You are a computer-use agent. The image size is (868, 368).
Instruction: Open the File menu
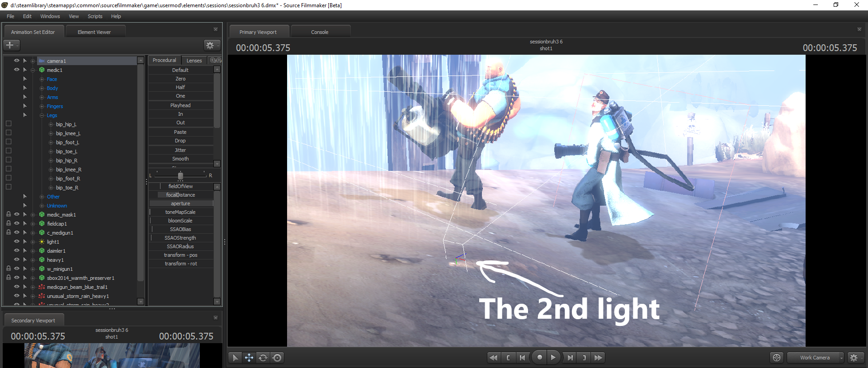(10, 16)
